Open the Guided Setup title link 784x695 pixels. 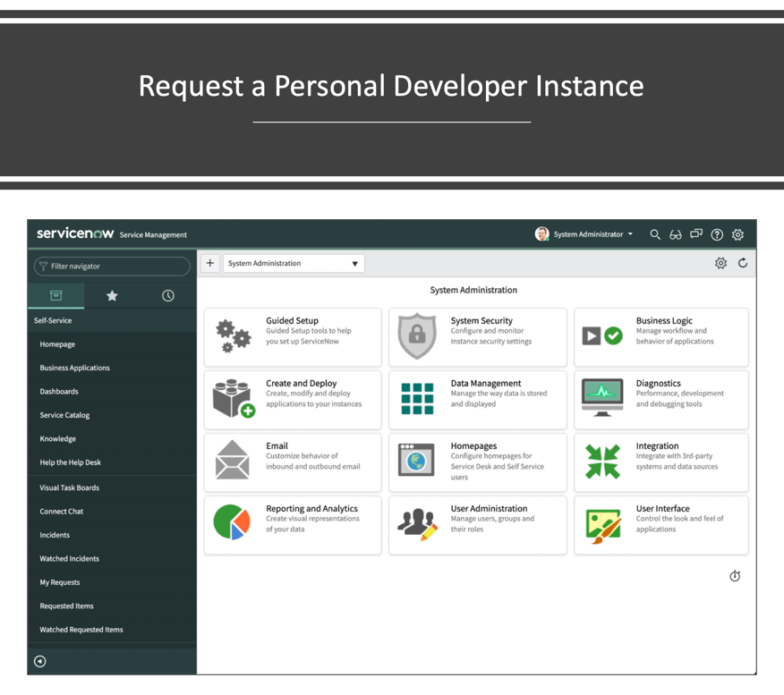click(x=292, y=320)
